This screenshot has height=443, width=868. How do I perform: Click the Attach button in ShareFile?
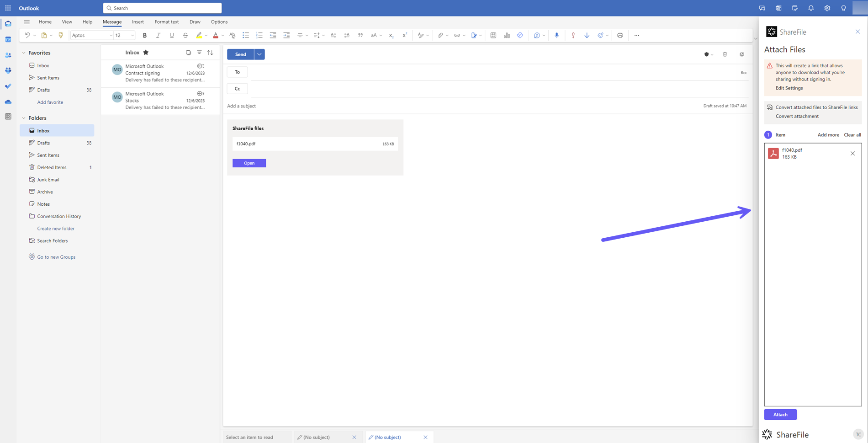780,415
